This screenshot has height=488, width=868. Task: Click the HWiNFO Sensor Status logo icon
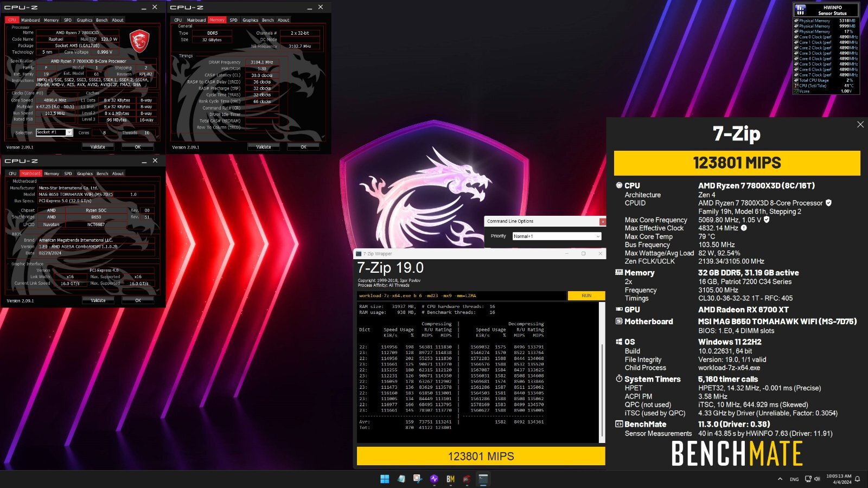(800, 10)
